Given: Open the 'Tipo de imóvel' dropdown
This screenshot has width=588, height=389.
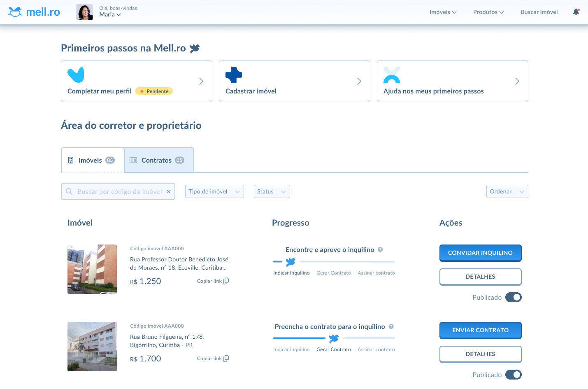Looking at the screenshot, I should pos(214,191).
